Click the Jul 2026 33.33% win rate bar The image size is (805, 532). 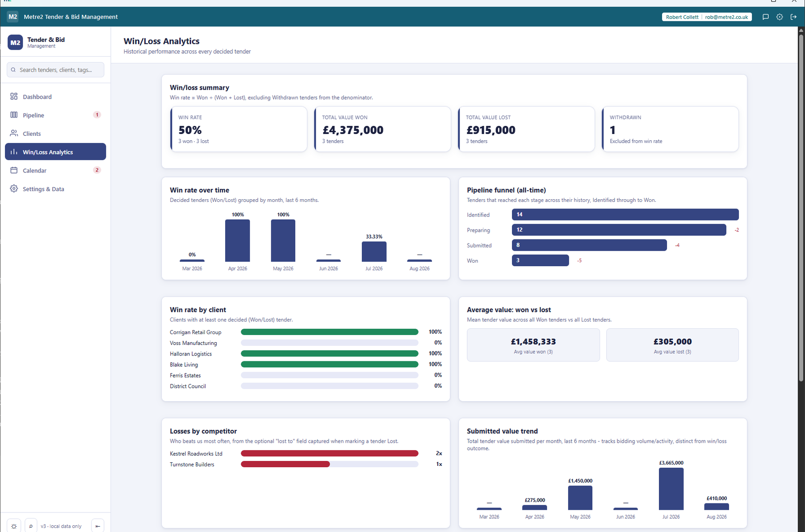pos(374,251)
